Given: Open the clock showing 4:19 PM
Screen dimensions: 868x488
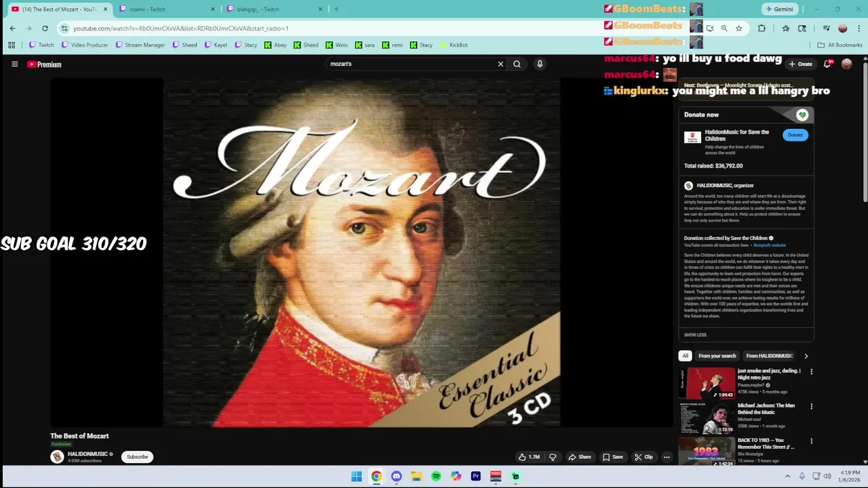Looking at the screenshot, I should (850, 472).
